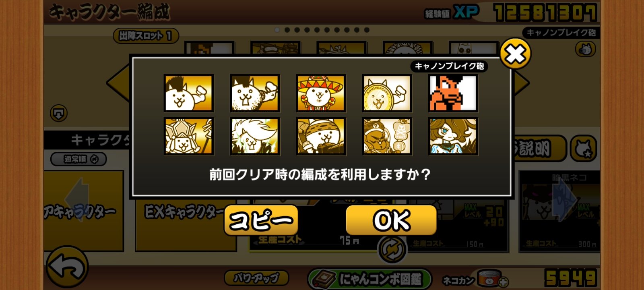
Task: Select the anniversary coin cat icon
Action: click(386, 93)
